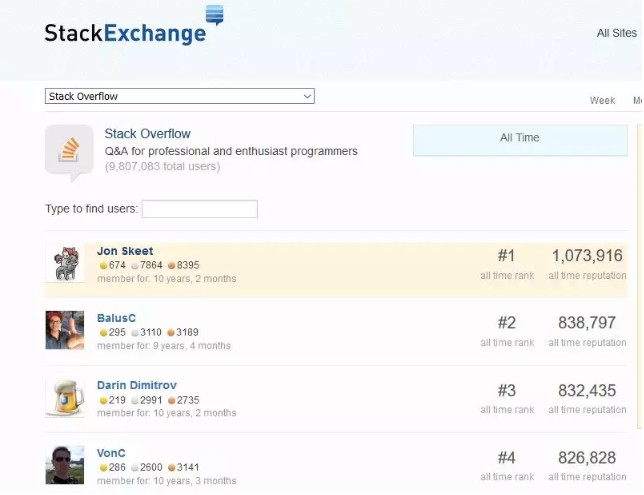Open the All Sites menu

[x=616, y=33]
